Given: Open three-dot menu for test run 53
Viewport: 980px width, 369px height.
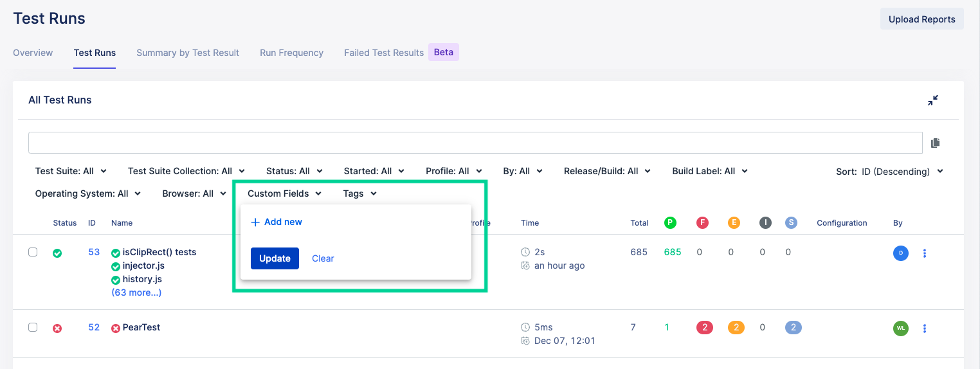Looking at the screenshot, I should coord(925,253).
